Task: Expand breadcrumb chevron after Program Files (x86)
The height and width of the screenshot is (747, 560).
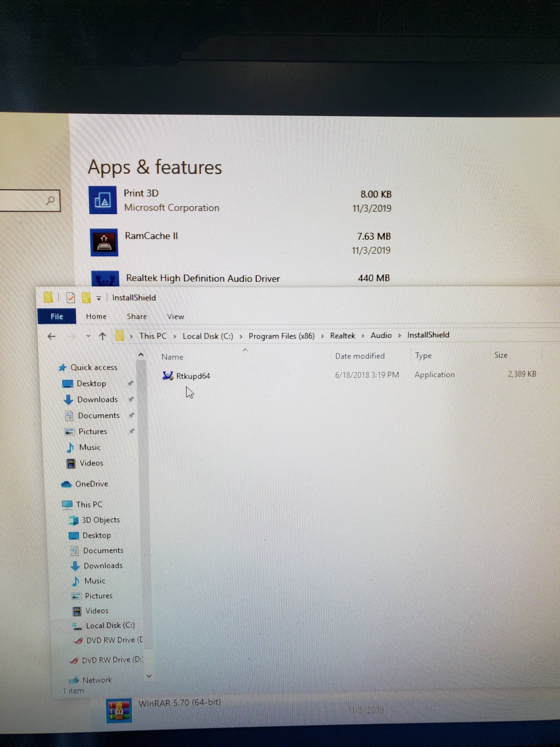Action: (x=322, y=336)
